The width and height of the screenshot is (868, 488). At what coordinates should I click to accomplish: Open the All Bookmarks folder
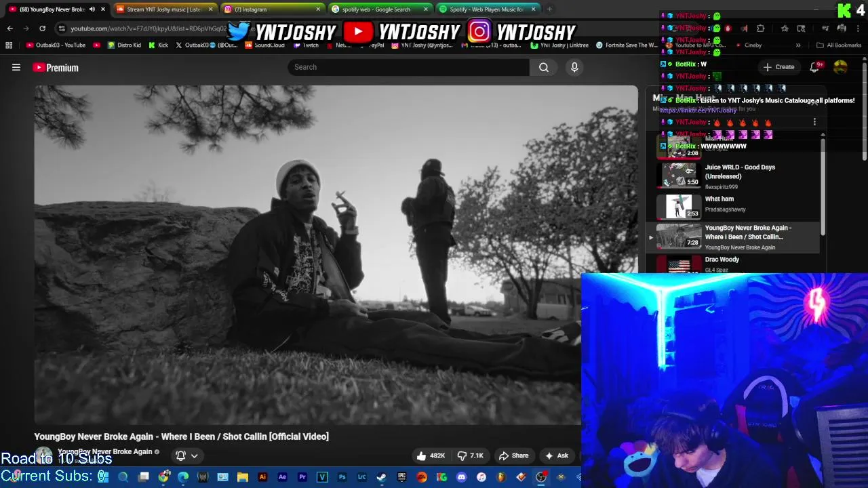point(839,45)
